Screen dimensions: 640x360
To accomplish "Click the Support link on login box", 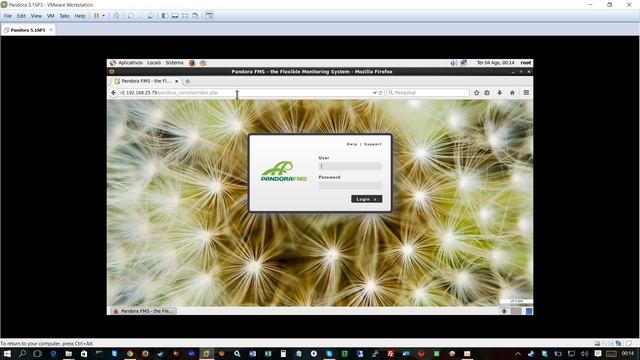I will pos(373,144).
